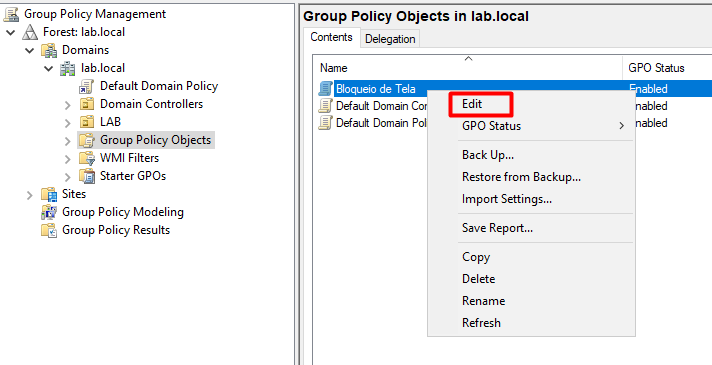Click the Bloqueio de Tela GPO scroll icon
Viewport: 712px width, 365px height.
(x=326, y=89)
